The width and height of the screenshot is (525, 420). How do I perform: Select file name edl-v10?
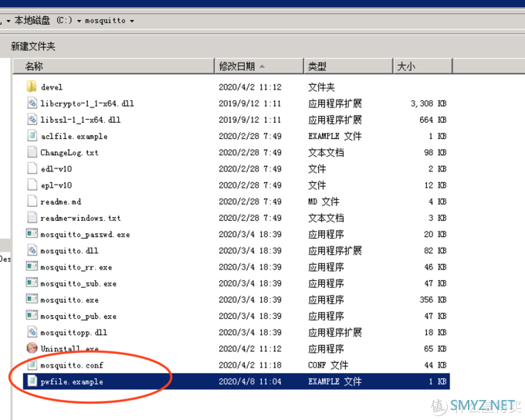56,169
